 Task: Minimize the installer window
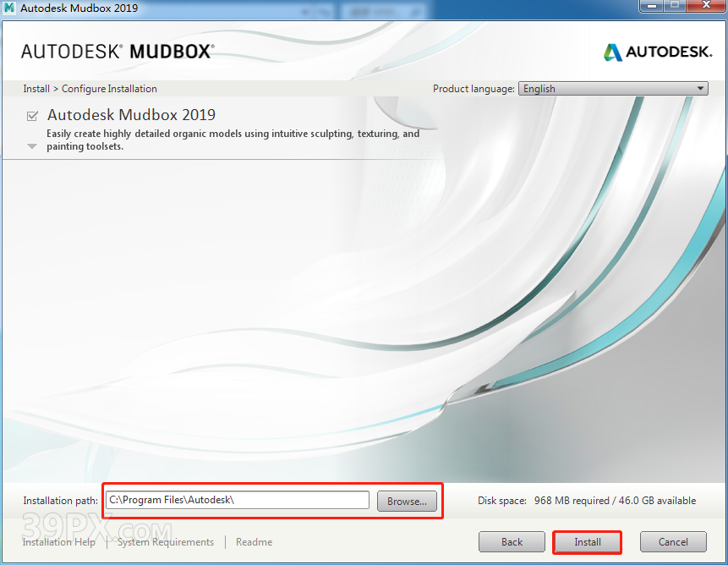(651, 7)
